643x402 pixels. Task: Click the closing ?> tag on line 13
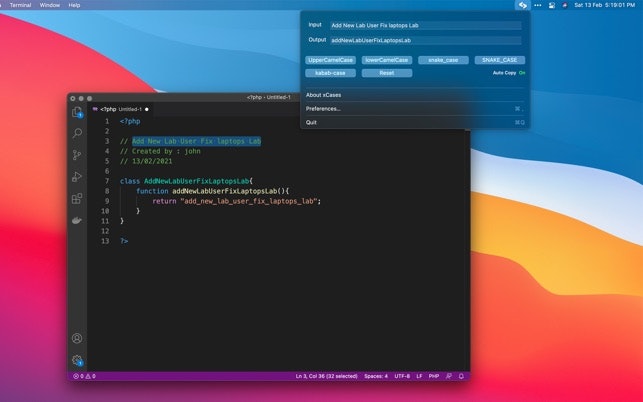point(124,241)
